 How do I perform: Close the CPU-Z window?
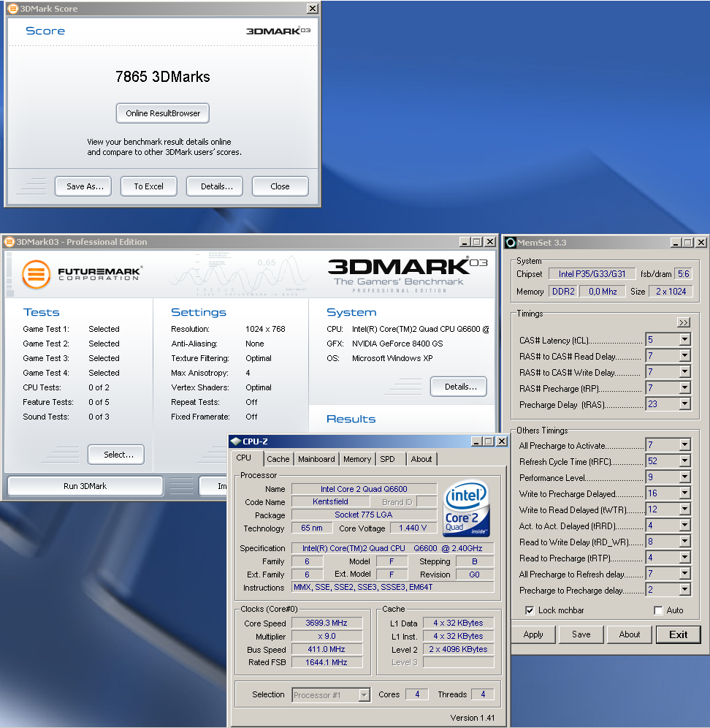coord(502,441)
